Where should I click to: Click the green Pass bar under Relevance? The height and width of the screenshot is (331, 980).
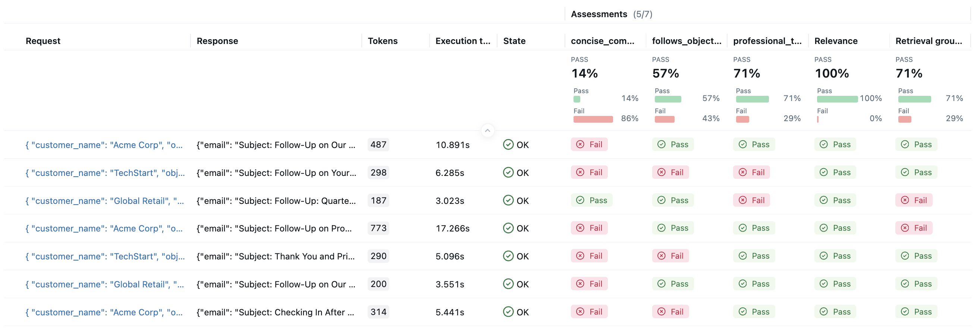point(837,99)
